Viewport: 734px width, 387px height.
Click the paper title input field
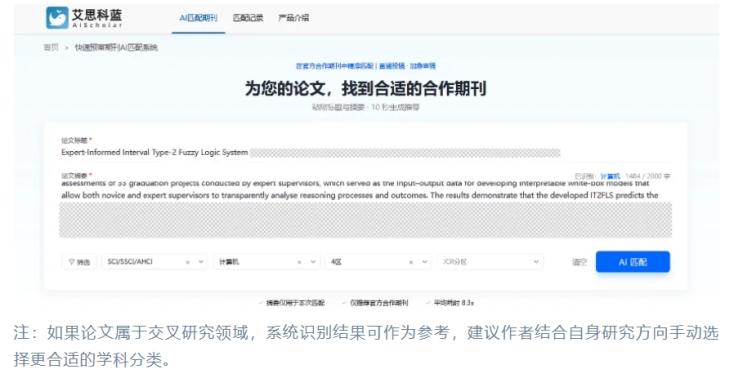click(x=365, y=153)
